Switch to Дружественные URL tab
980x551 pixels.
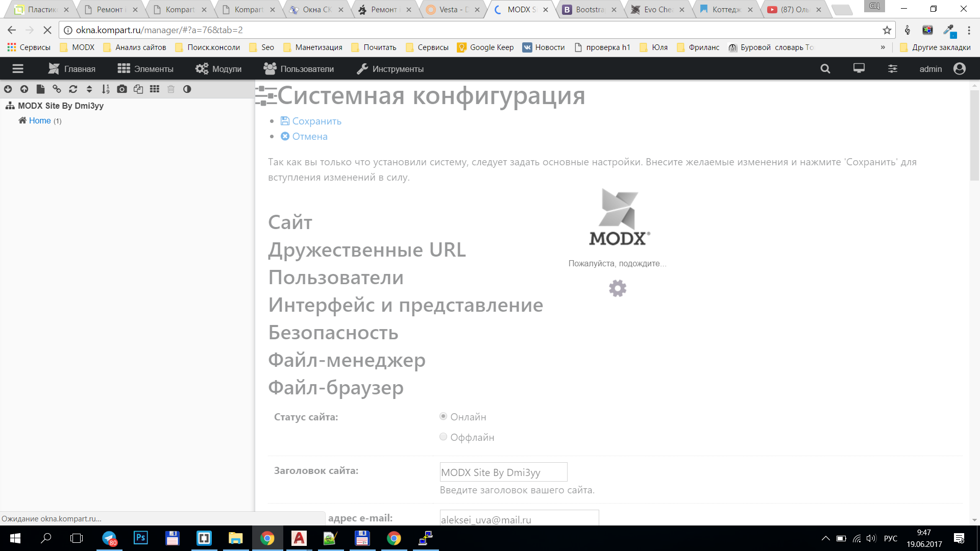(x=366, y=250)
